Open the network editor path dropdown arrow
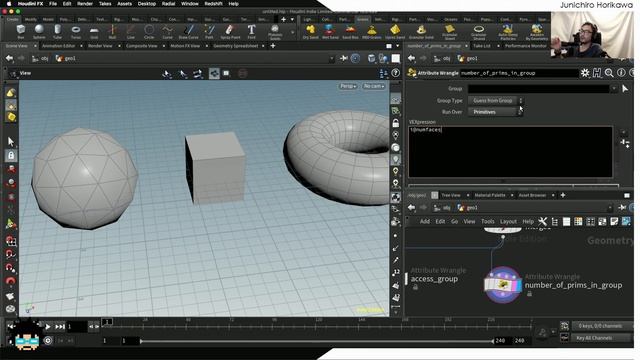This screenshot has width=640, height=360. pyautogui.click(x=610, y=208)
